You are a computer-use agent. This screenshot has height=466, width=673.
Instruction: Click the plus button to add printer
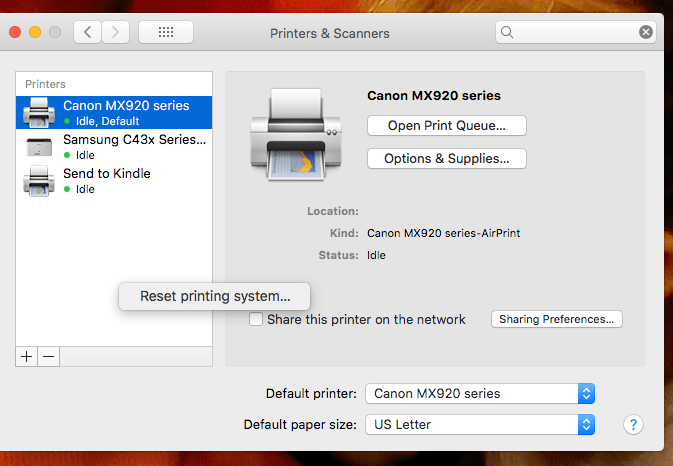(27, 356)
